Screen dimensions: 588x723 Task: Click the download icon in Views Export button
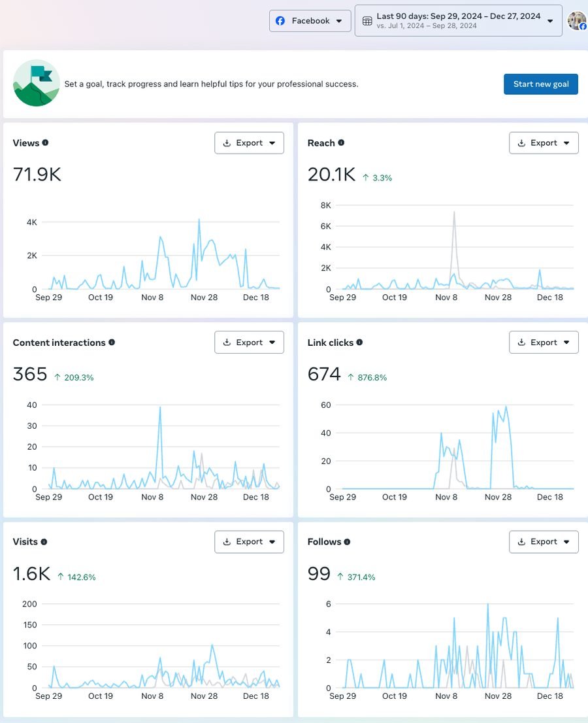pyautogui.click(x=227, y=143)
